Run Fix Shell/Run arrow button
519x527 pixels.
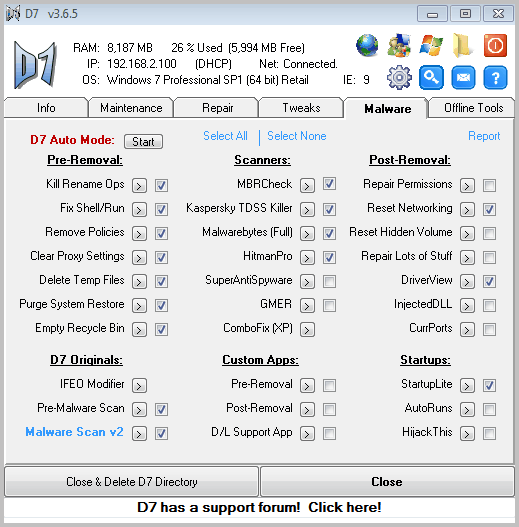(139, 209)
